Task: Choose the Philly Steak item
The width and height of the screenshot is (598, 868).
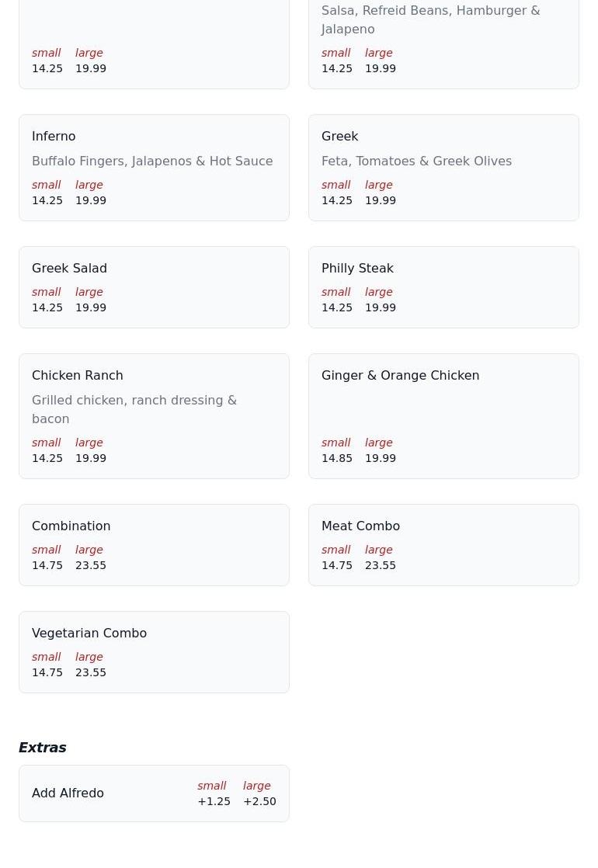Action: (x=357, y=268)
